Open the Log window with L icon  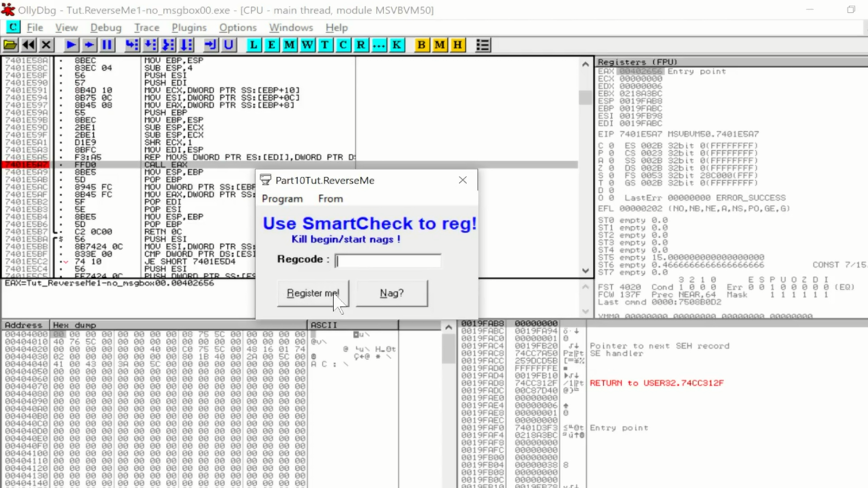coord(254,45)
